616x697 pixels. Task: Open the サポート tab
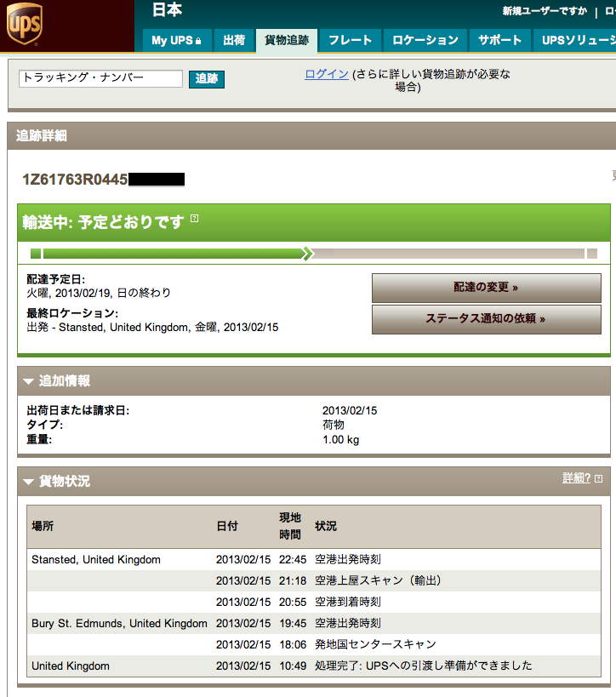[500, 41]
